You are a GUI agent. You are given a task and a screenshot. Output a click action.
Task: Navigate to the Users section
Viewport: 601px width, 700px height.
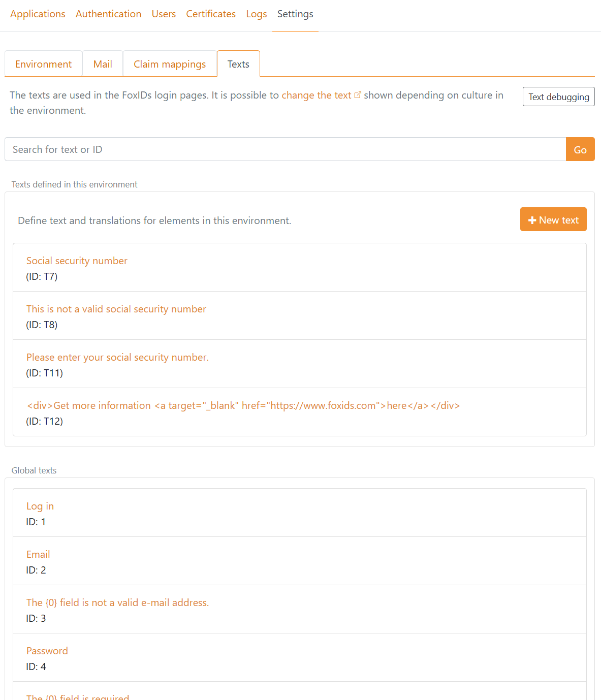164,14
